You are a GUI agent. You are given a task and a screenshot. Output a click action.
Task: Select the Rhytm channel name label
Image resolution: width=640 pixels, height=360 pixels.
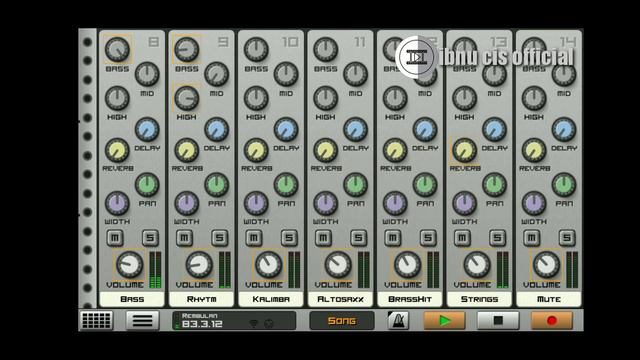(x=201, y=299)
